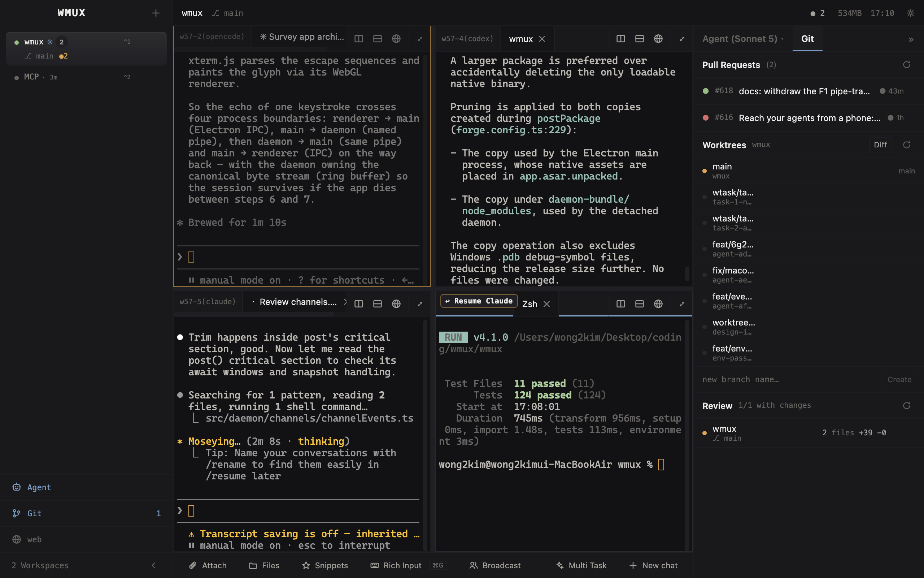
Task: Close the wmux tab in the codex pane
Action: pos(542,39)
